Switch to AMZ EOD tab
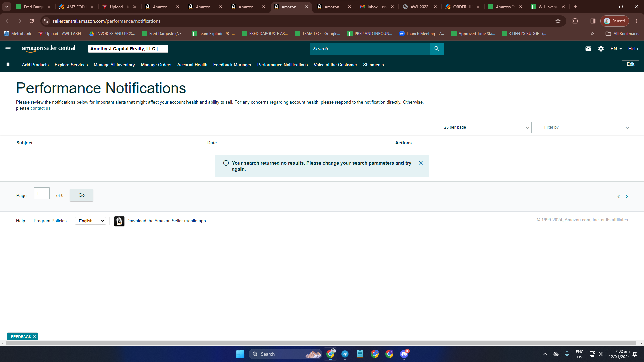The width and height of the screenshot is (644, 362). pyautogui.click(x=76, y=7)
